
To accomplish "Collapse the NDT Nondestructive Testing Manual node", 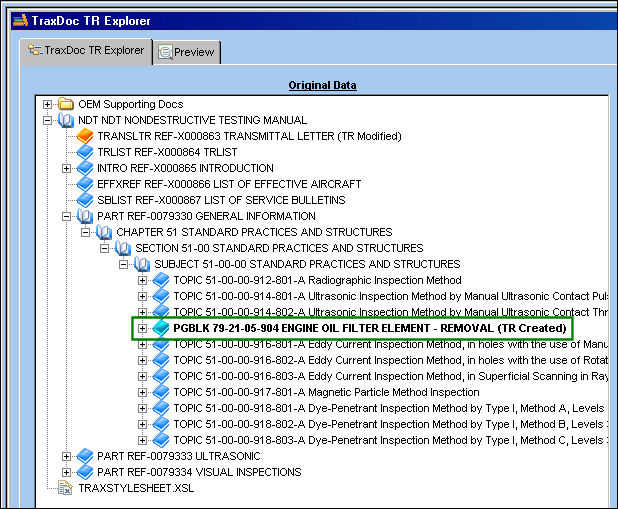I will [x=47, y=120].
